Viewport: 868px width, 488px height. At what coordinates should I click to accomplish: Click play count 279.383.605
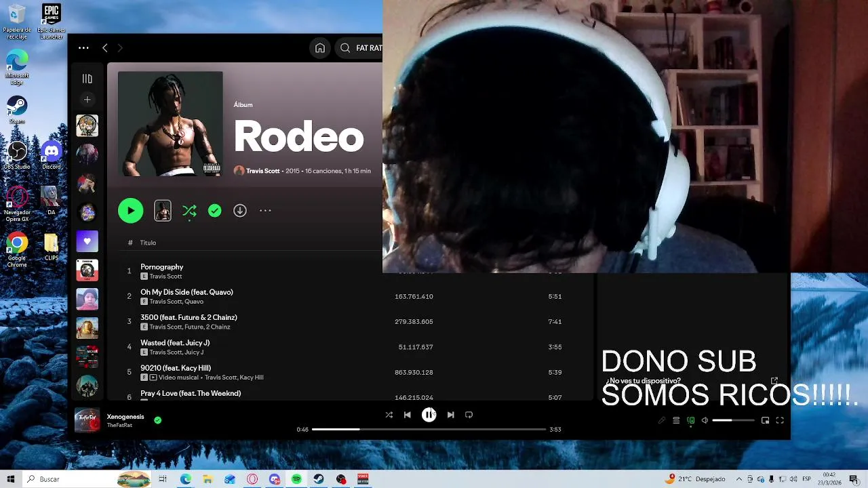(414, 322)
